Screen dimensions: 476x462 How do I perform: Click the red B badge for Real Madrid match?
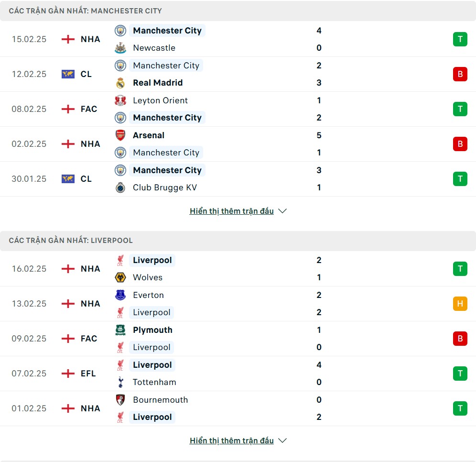(460, 74)
